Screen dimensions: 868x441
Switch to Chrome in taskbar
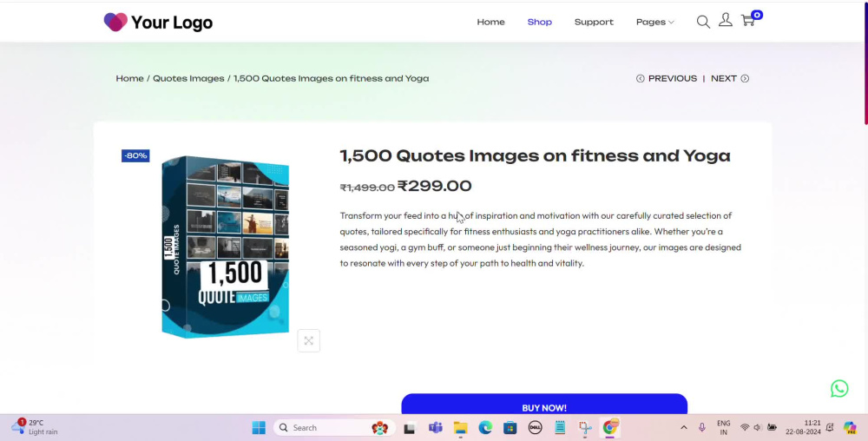610,427
